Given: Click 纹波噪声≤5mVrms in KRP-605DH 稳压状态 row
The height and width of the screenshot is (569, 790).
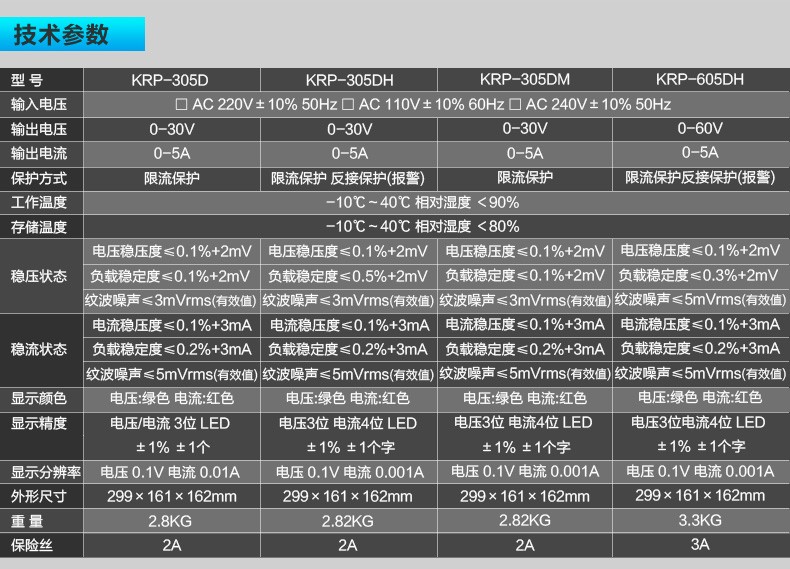Looking at the screenshot, I should (x=700, y=300).
